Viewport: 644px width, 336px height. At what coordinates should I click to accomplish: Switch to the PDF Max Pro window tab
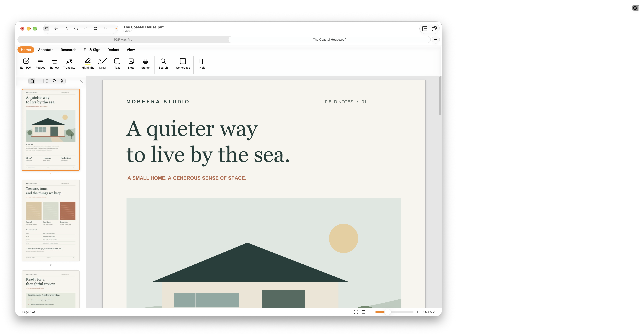123,39
